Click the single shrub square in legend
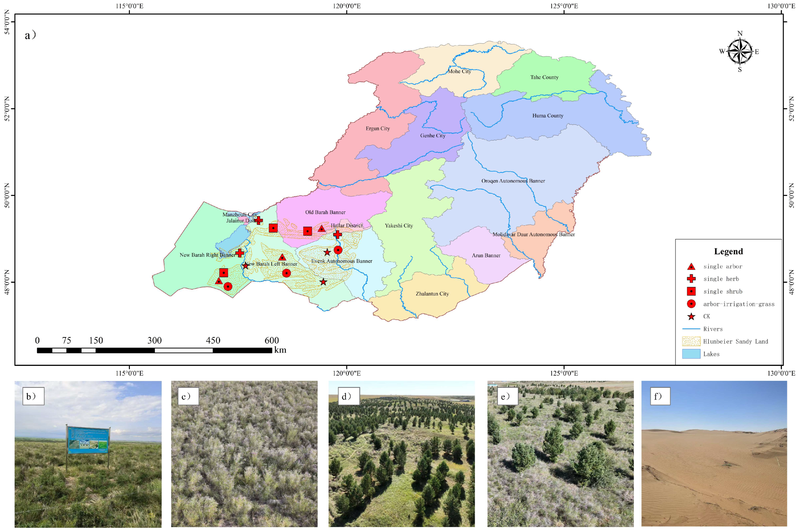798x532 pixels. (691, 291)
